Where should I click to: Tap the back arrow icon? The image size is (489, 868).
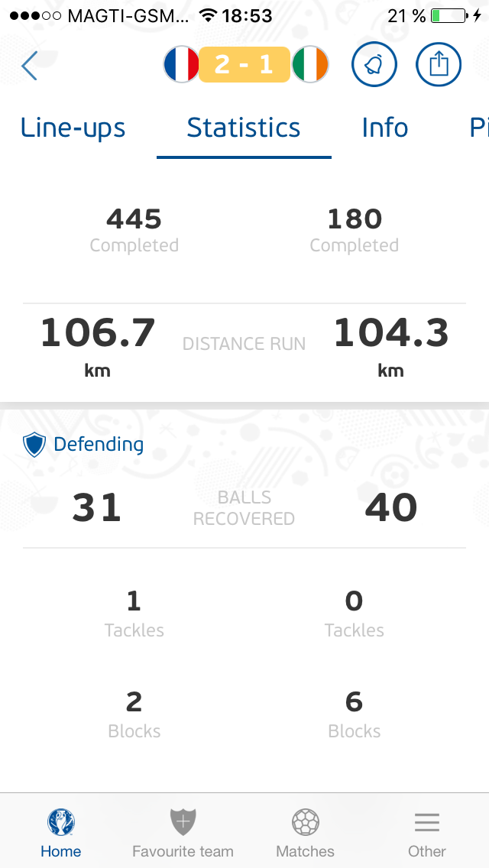click(30, 66)
